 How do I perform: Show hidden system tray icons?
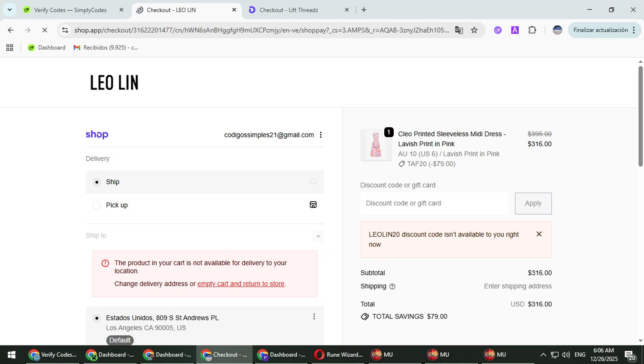pyautogui.click(x=543, y=355)
